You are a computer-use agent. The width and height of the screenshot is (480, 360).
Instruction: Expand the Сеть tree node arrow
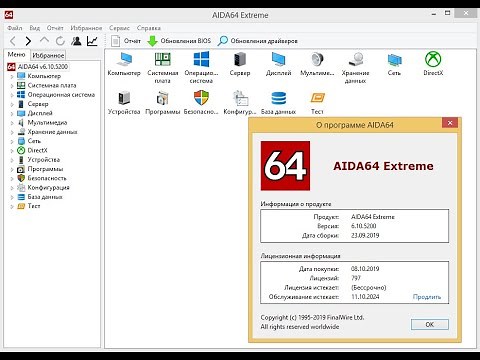pyautogui.click(x=12, y=141)
